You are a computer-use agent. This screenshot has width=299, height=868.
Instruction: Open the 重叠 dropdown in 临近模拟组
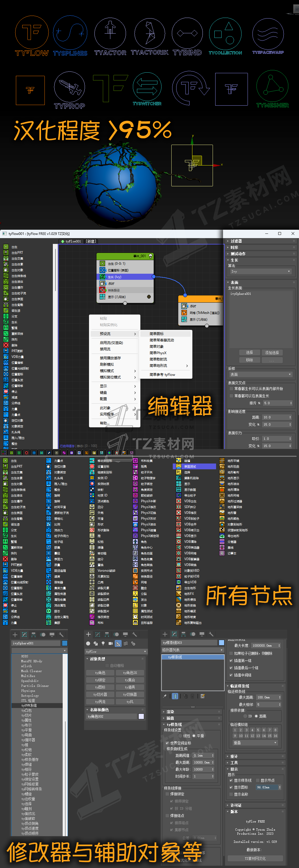point(255,743)
